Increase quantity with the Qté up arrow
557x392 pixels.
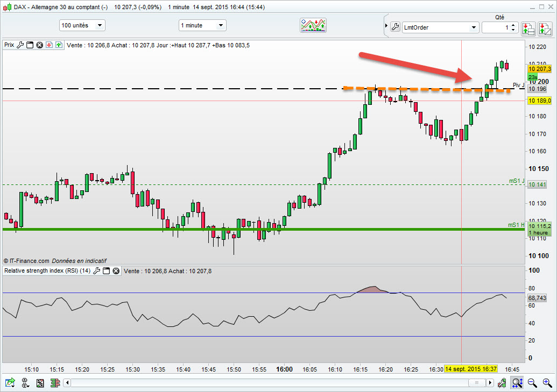click(x=513, y=25)
